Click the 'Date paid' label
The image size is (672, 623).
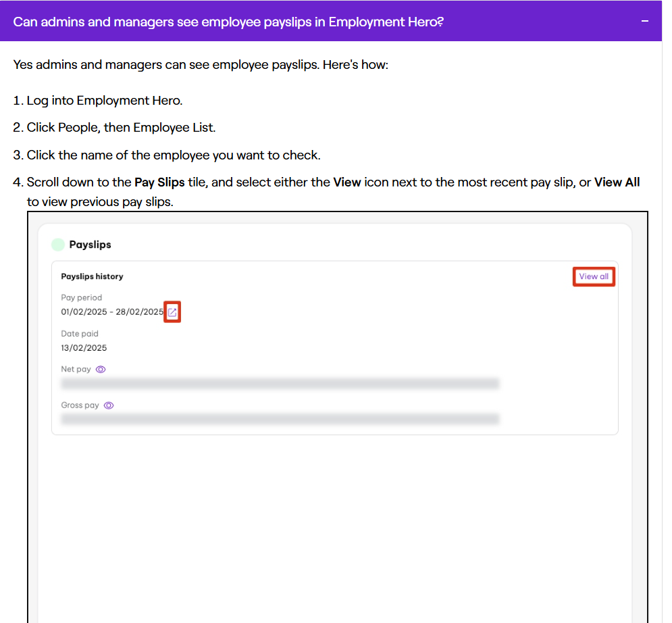80,334
